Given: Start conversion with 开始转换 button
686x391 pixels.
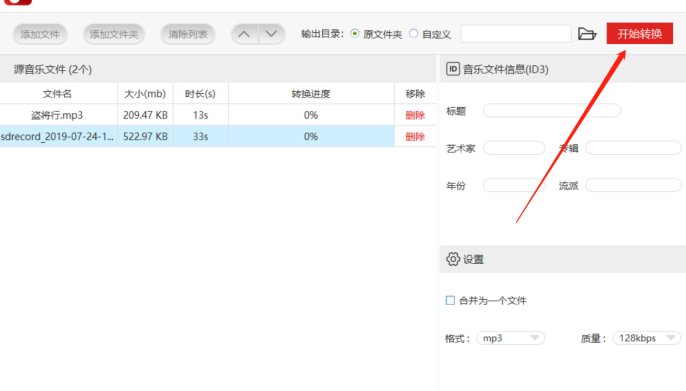Looking at the screenshot, I should tap(640, 34).
